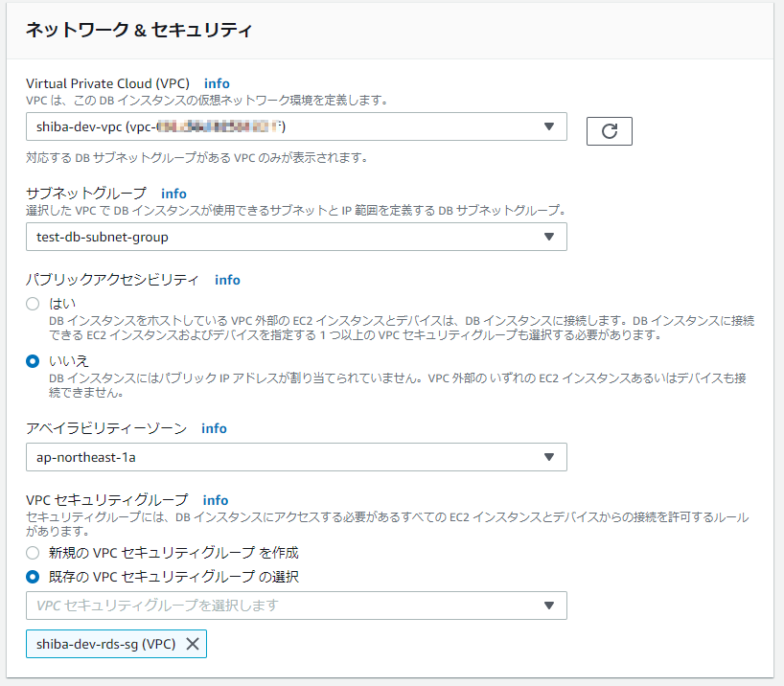Open info for VPC セキュリティグループ
This screenshot has width=784, height=686.
click(x=215, y=500)
